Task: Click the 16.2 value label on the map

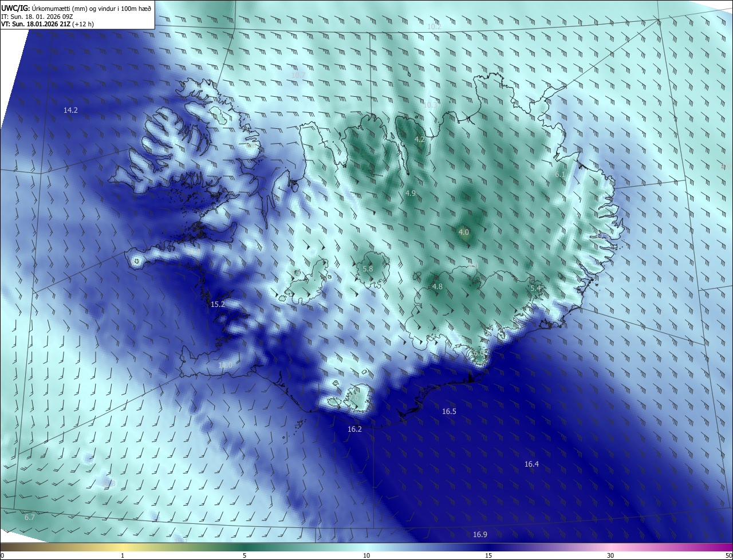Action: [x=354, y=429]
